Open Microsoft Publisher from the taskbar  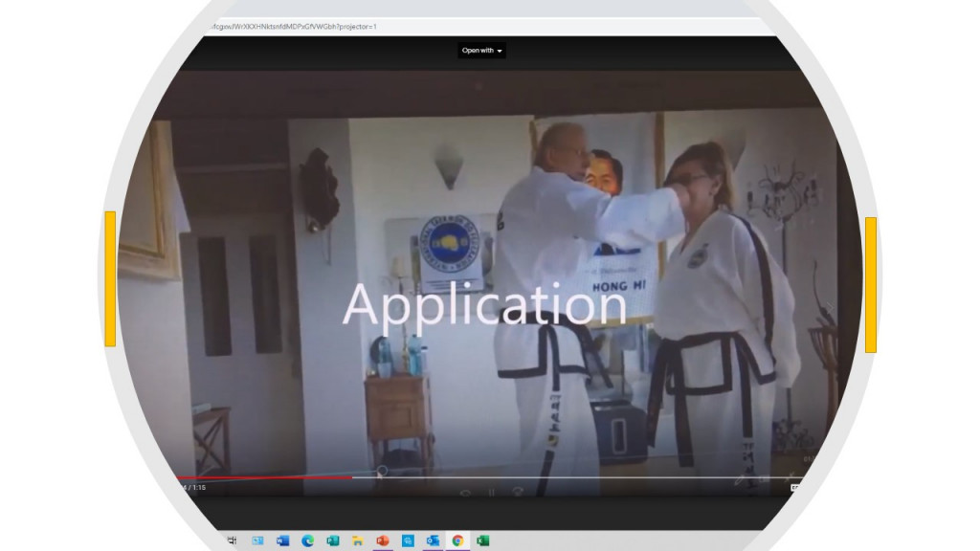point(333,540)
